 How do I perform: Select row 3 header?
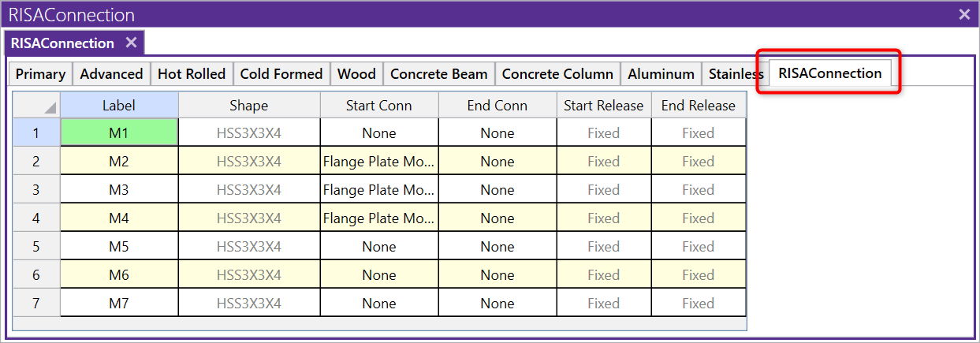[x=36, y=190]
